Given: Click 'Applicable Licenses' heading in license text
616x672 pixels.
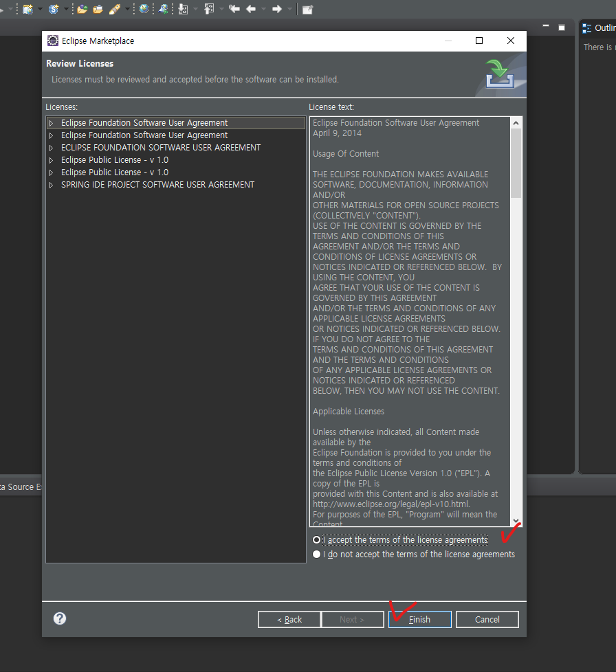Looking at the screenshot, I should coord(349,412).
